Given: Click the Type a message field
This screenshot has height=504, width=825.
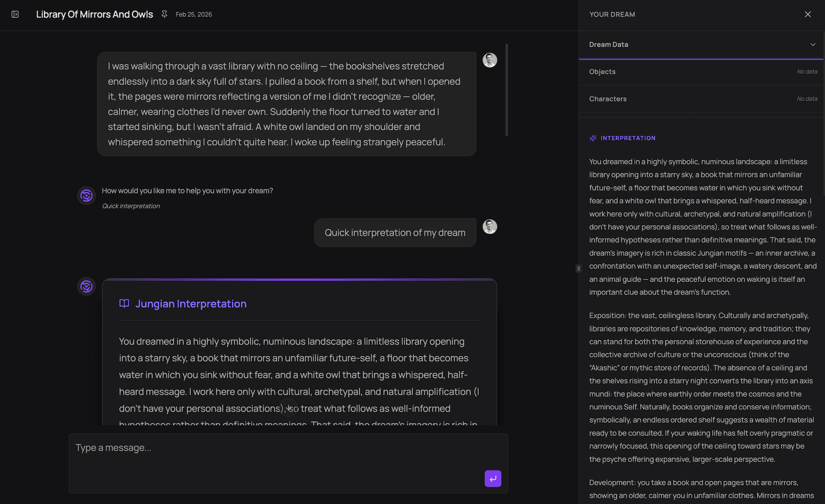Looking at the screenshot, I should [x=289, y=447].
